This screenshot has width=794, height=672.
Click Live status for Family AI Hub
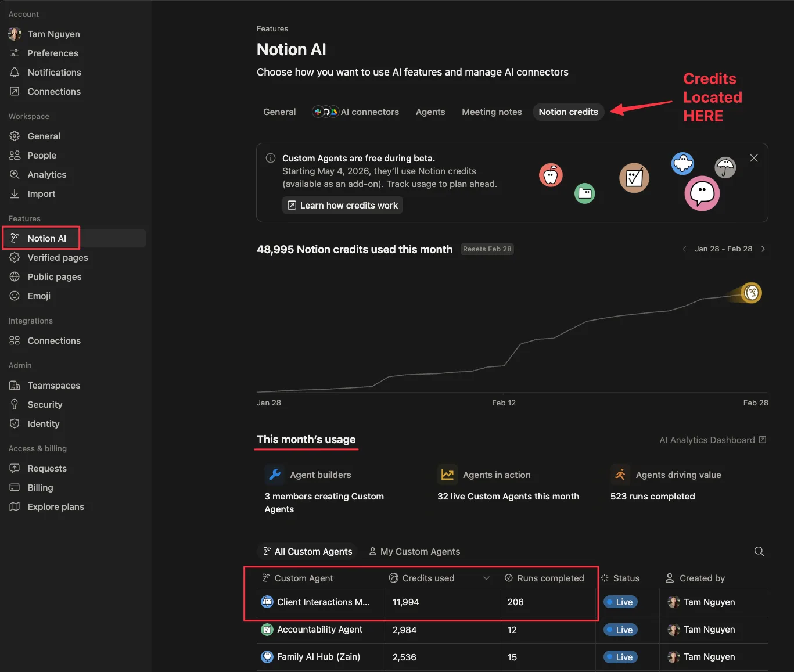(620, 657)
